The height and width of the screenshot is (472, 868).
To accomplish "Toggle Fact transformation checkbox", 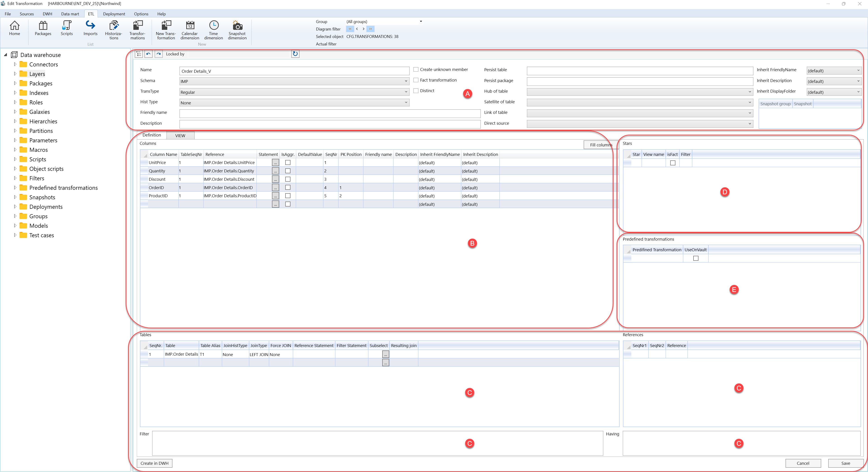I will [x=416, y=80].
